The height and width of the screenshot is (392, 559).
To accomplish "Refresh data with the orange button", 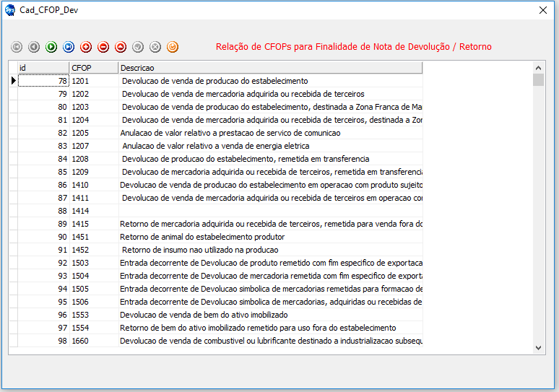I will click(173, 47).
